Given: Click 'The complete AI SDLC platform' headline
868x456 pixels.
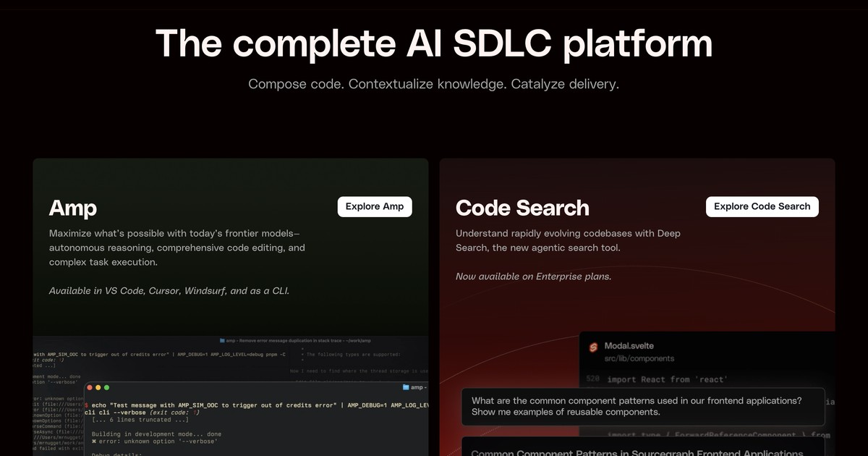Looking at the screenshot, I should coord(434,43).
